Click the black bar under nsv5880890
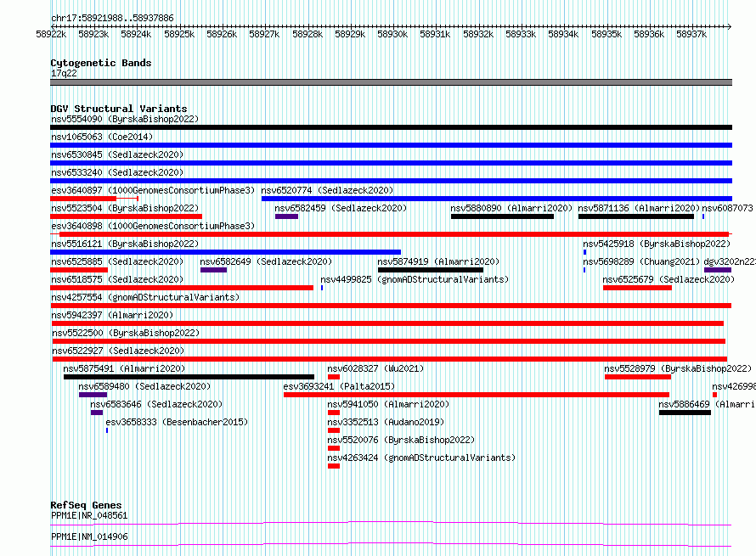Viewport: 756px width, 556px height. tap(502, 216)
